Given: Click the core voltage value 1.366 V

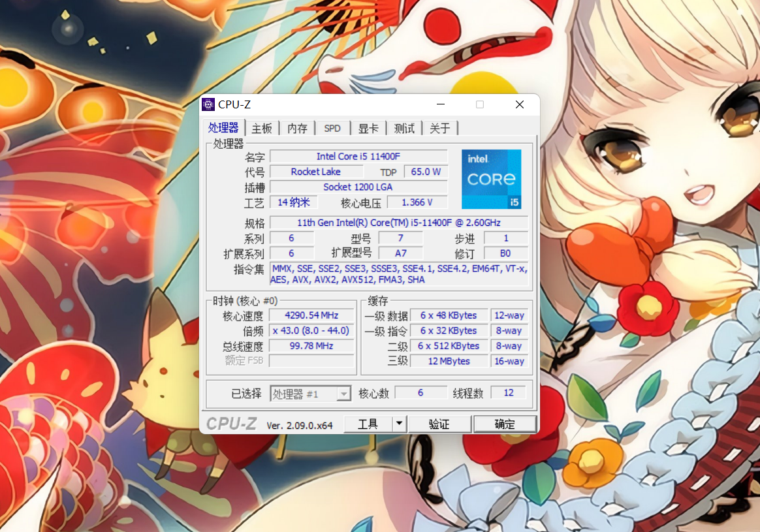Looking at the screenshot, I should point(417,202).
